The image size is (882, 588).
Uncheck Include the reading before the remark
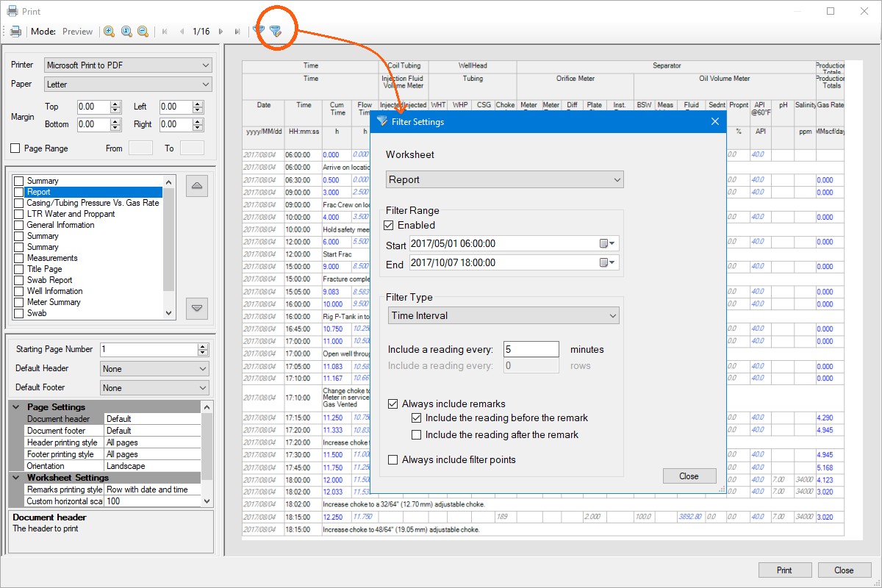tap(417, 417)
